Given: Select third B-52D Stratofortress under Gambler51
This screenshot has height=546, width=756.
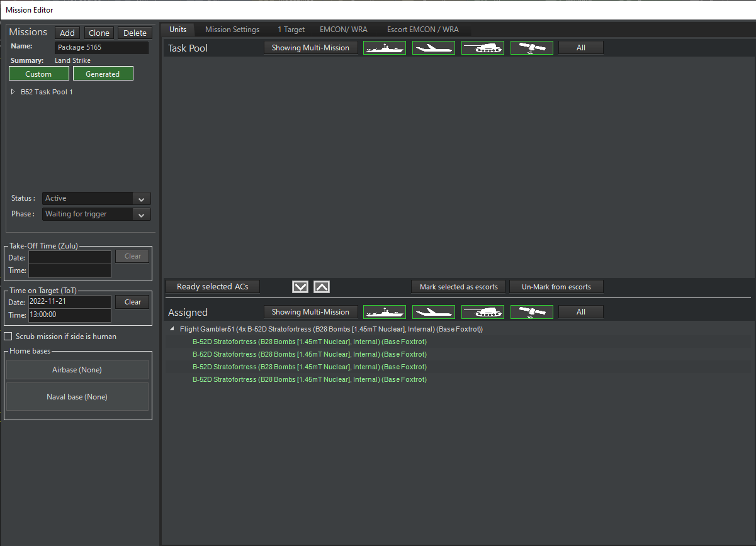Looking at the screenshot, I should click(309, 367).
